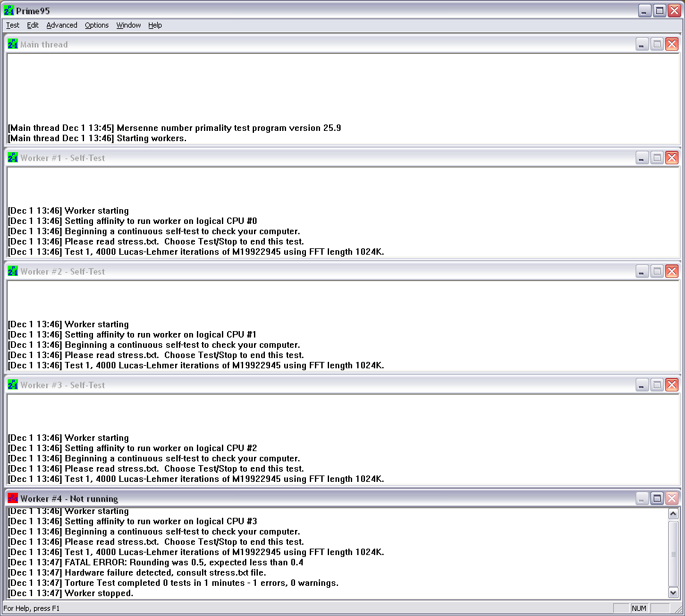Viewport: 685px width, 616px height.
Task: Close the Worker #2 window
Action: tap(672, 271)
